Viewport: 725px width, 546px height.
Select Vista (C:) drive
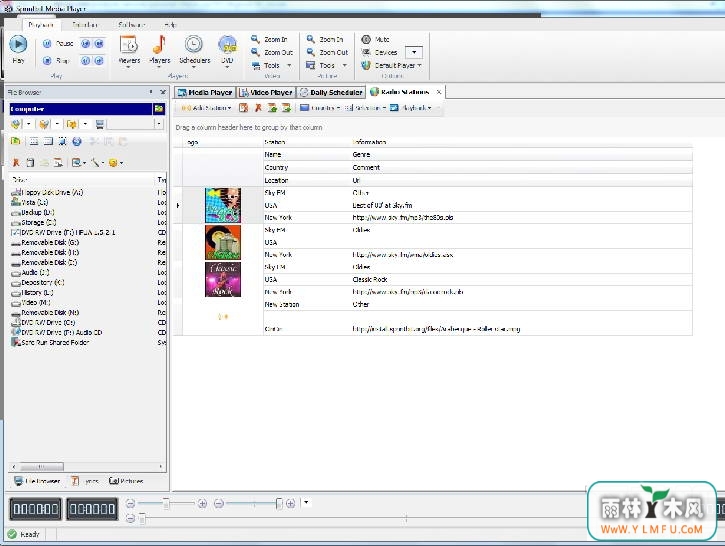[x=30, y=202]
